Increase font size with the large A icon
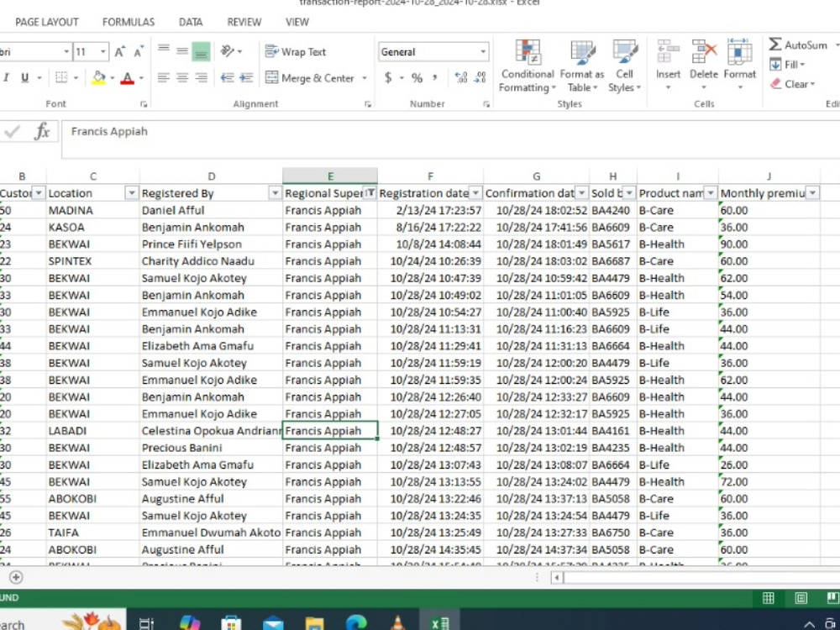Image resolution: width=840 pixels, height=630 pixels. click(119, 52)
